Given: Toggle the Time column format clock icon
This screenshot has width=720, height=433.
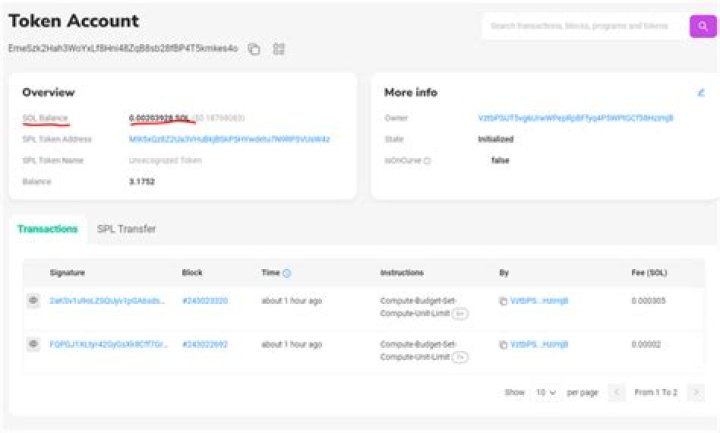Looking at the screenshot, I should 287,273.
